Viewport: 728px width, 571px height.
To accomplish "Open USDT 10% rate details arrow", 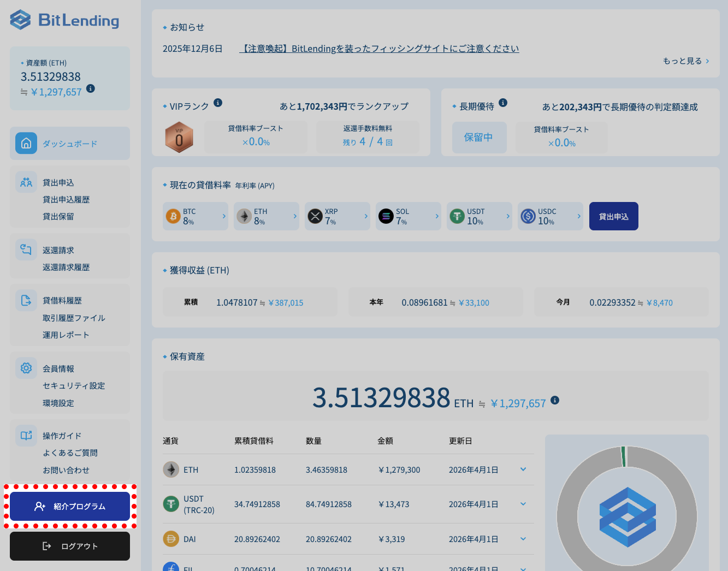I will coord(508,216).
